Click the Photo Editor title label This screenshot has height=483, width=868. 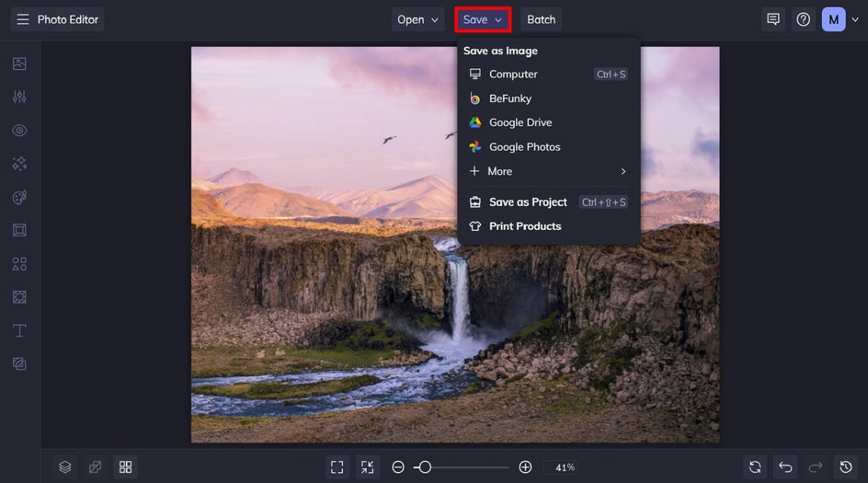67,19
